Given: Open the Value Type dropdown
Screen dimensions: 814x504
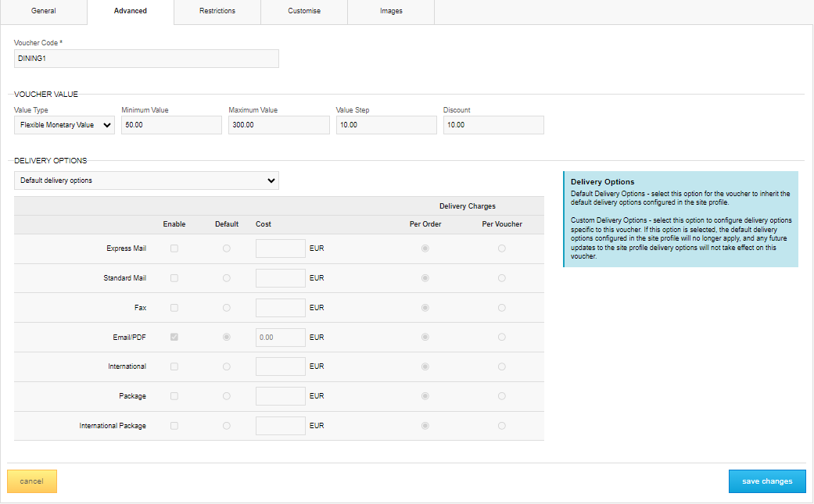Looking at the screenshot, I should 64,125.
